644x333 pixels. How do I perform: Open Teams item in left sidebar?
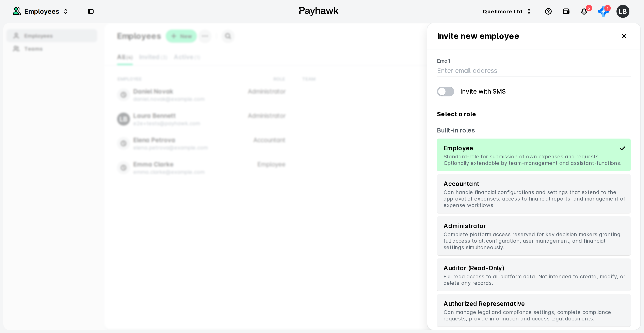click(x=52, y=49)
